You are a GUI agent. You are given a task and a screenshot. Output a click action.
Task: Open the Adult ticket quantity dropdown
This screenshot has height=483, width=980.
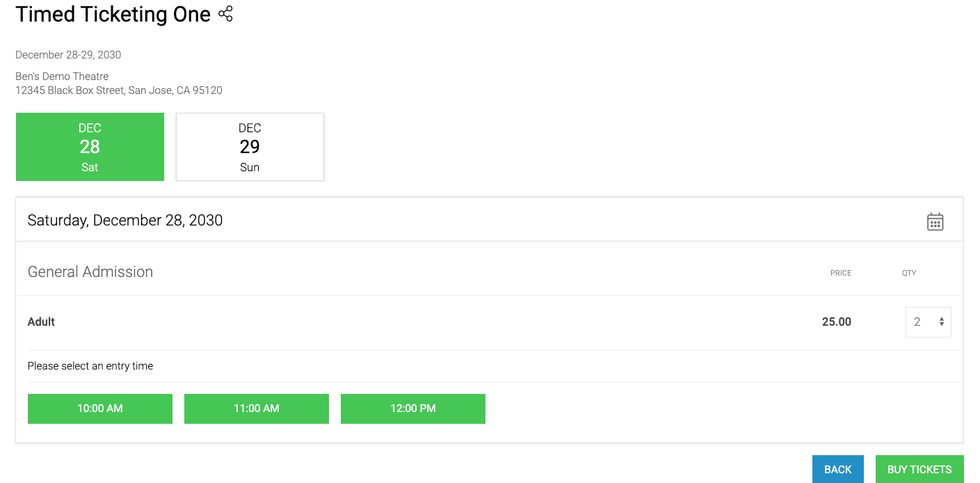pos(928,322)
